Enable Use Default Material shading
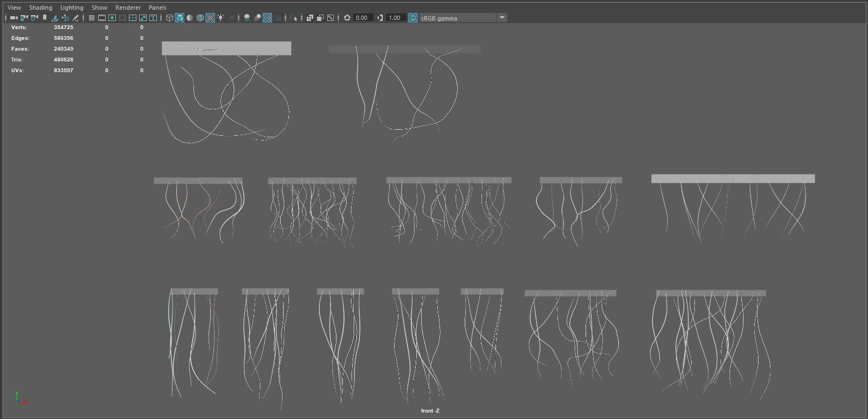Viewport: 868px width, 419px height. [190, 18]
